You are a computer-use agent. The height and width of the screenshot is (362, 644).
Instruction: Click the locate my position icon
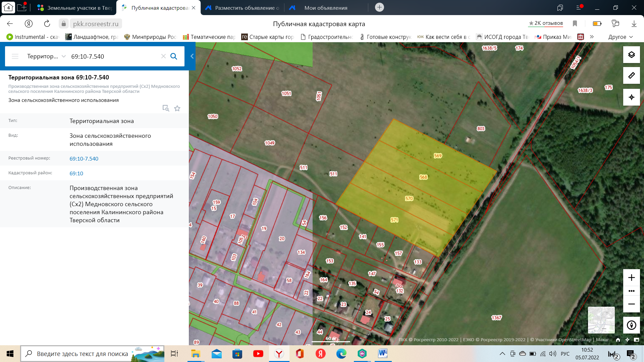coord(631,97)
